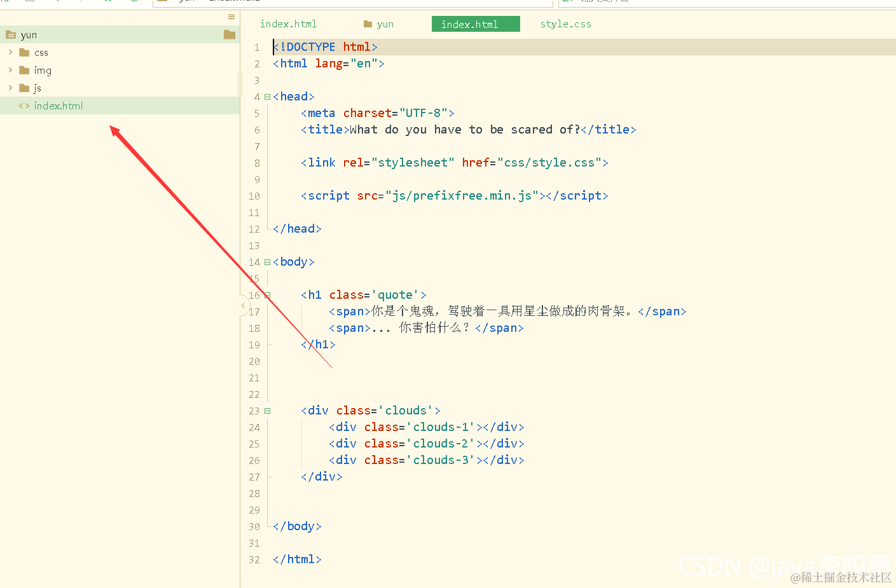
Task: Click the js folder icon
Action: [24, 88]
